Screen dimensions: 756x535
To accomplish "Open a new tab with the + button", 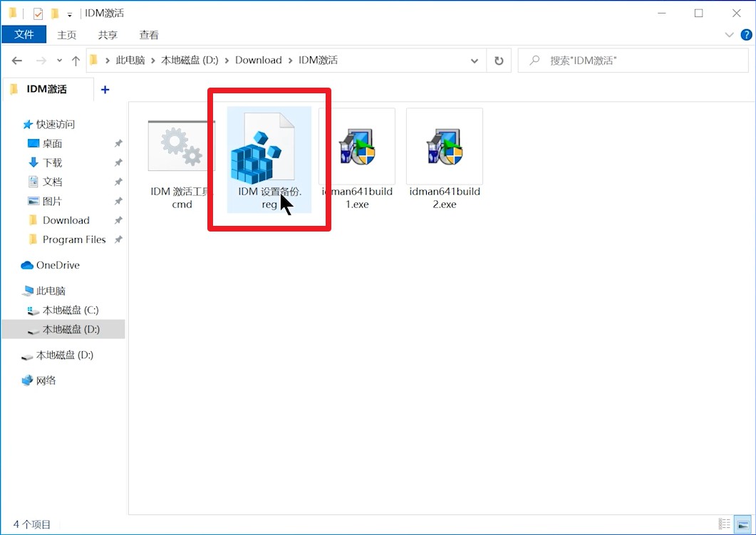I will [105, 89].
